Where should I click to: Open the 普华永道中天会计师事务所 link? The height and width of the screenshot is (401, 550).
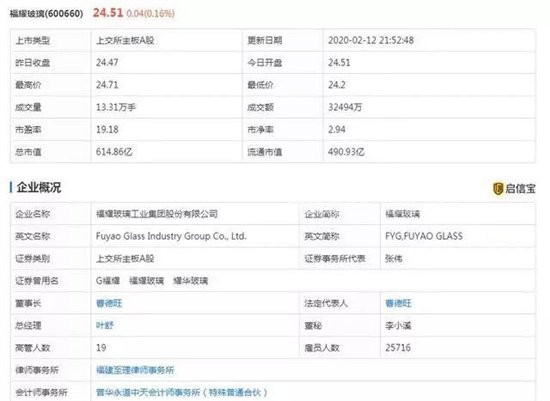[x=182, y=392]
